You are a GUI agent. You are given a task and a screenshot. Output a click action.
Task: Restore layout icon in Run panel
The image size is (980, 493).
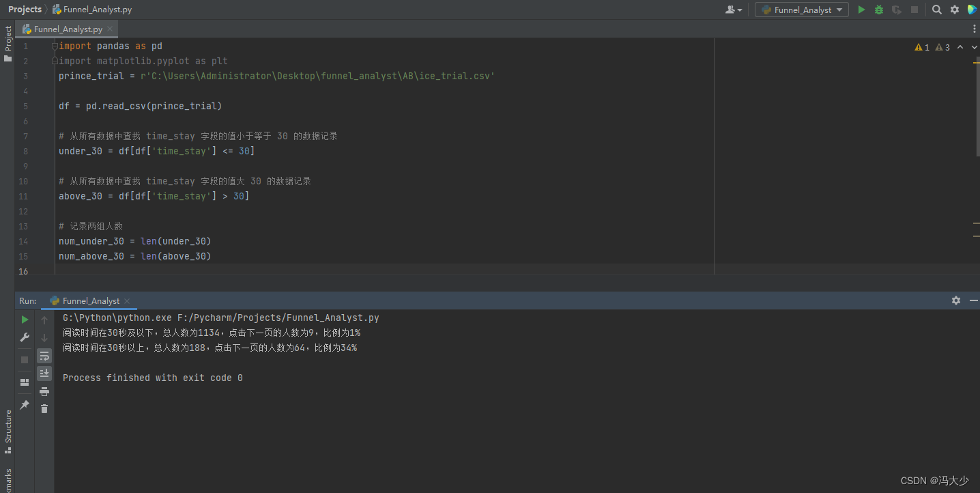coord(25,382)
